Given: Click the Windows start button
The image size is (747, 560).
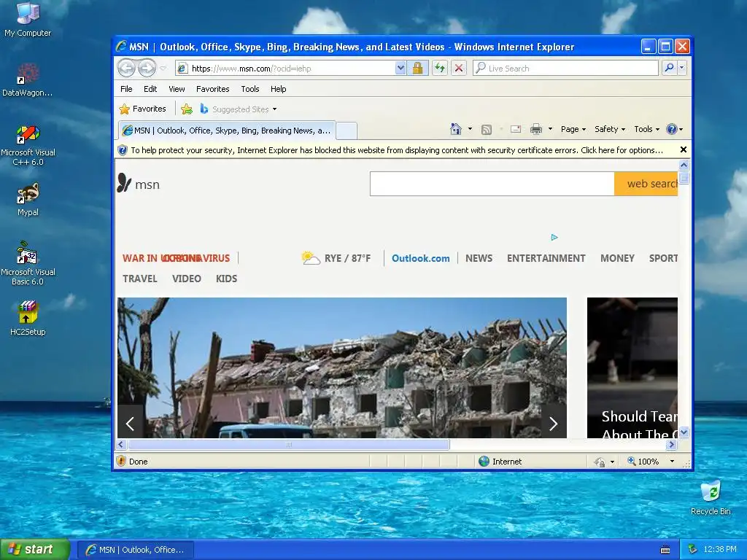Looking at the screenshot, I should click(35, 549).
